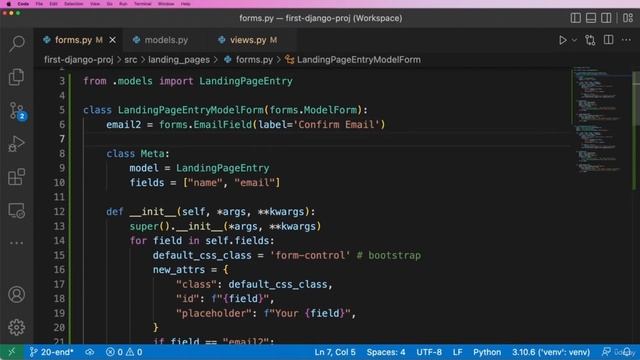Open problems count 0 errors 0 warnings
The height and width of the screenshot is (360, 640).
click(x=124, y=352)
